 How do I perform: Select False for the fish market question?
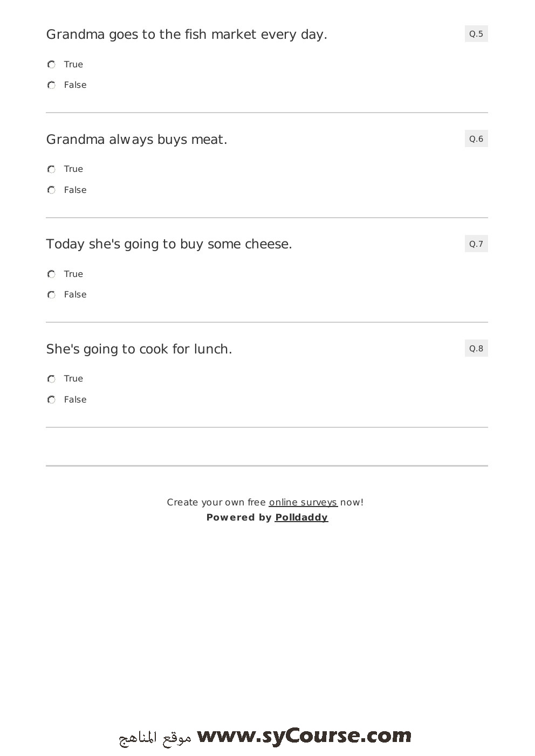click(x=51, y=85)
